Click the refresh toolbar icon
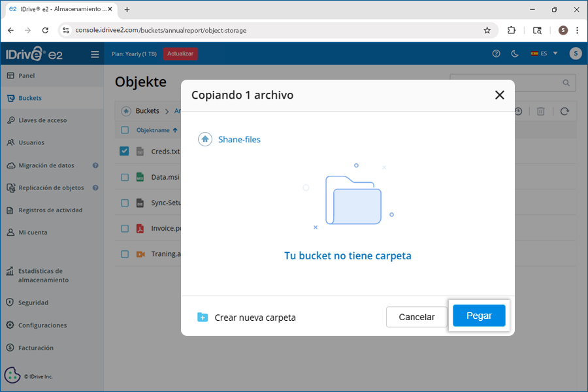Screen dimensions: 588x392 (x=564, y=112)
